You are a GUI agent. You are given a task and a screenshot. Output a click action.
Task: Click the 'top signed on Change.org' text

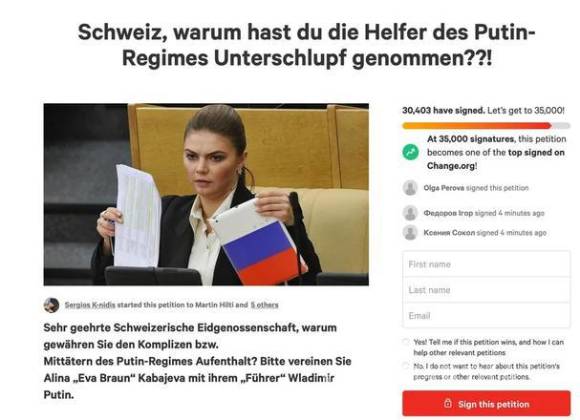pyautogui.click(x=496, y=159)
